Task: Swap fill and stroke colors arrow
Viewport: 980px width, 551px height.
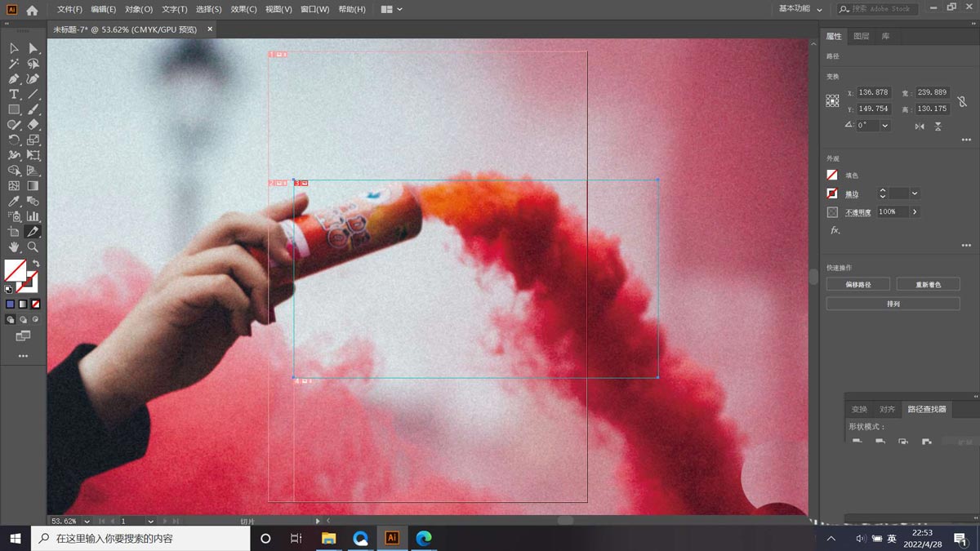Action: tap(36, 263)
